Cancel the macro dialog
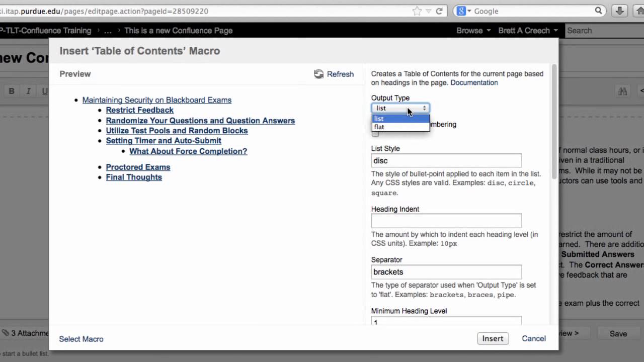This screenshot has width=644, height=362. coord(534,338)
